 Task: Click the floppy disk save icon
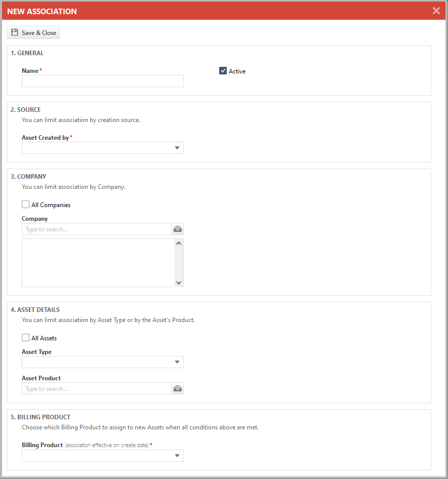pyautogui.click(x=15, y=33)
